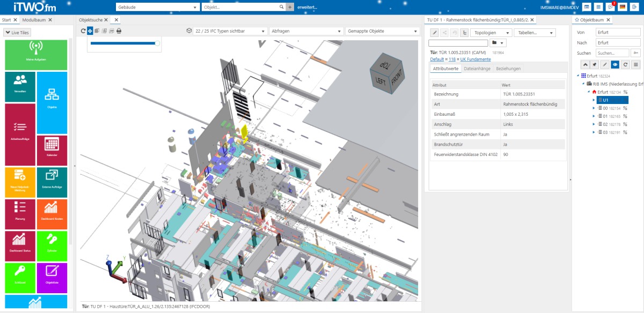644x313 pixels.
Task: Click the UK Fundamente link
Action: (x=475, y=59)
